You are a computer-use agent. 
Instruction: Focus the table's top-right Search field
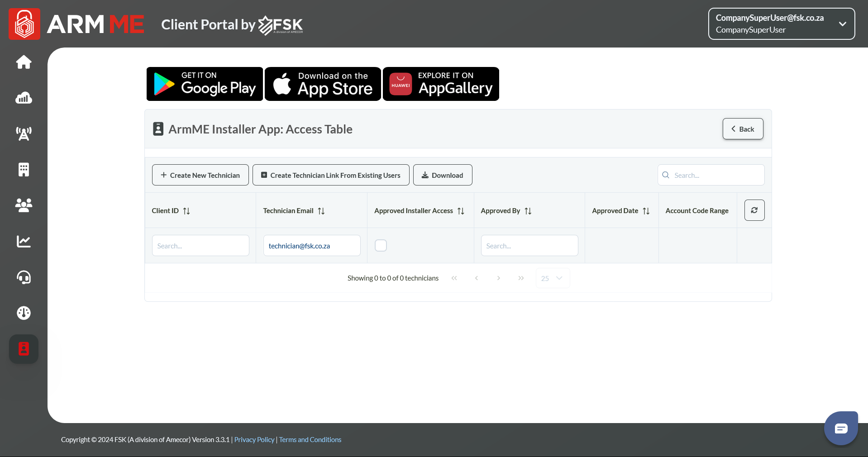(x=715, y=175)
